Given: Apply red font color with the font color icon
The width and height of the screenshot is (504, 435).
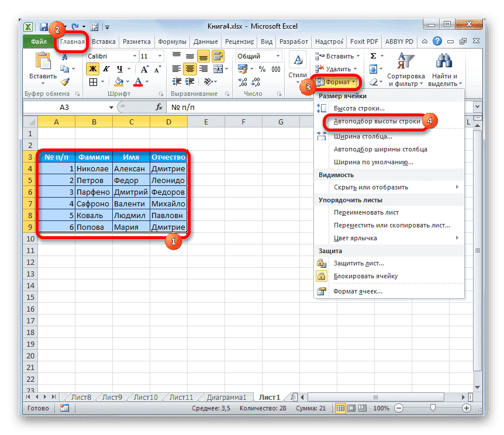Looking at the screenshot, I should [138, 81].
